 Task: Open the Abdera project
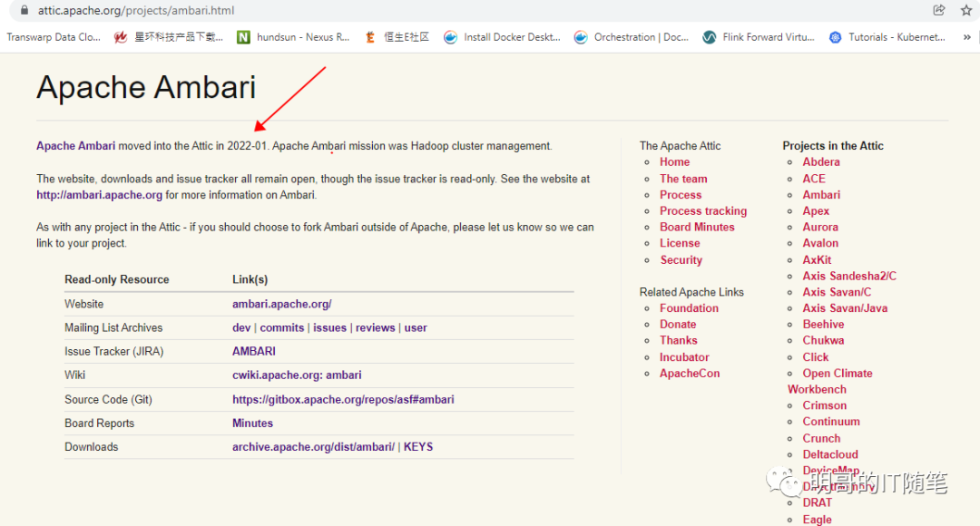click(821, 162)
